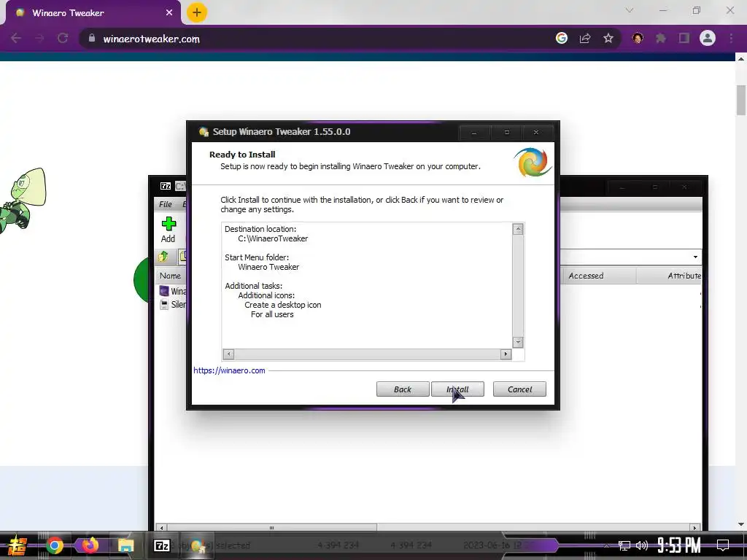Open the notification center icon

(723, 545)
